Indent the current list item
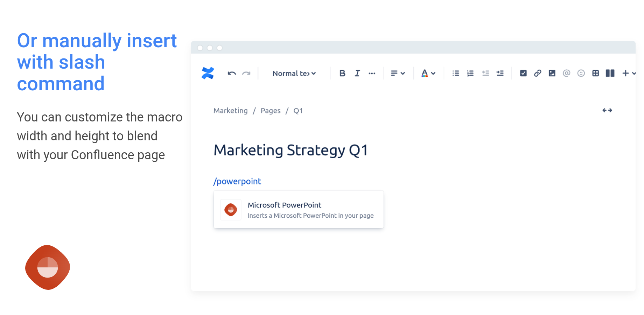The image size is (644, 315). (500, 73)
